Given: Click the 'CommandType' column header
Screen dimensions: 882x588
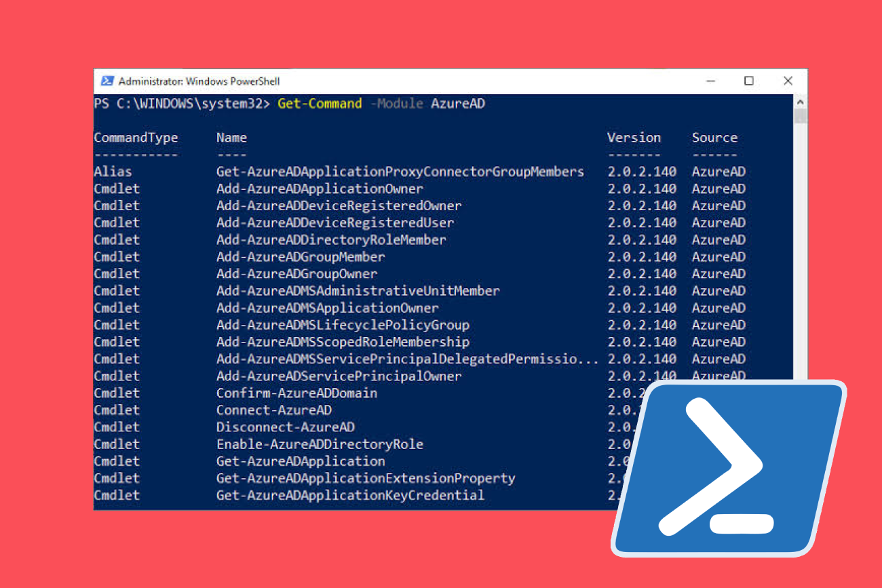Looking at the screenshot, I should (x=136, y=138).
